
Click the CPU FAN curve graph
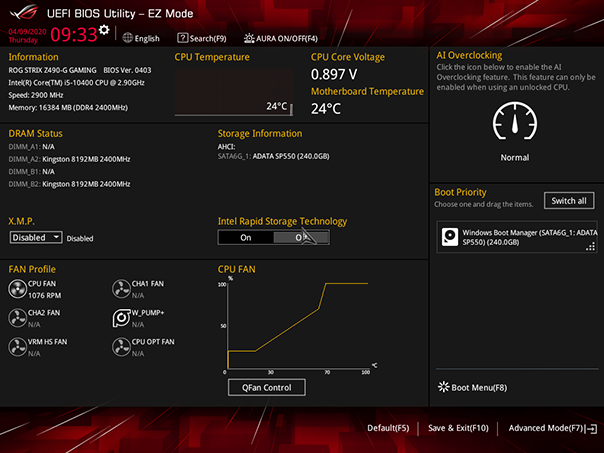pos(297,325)
